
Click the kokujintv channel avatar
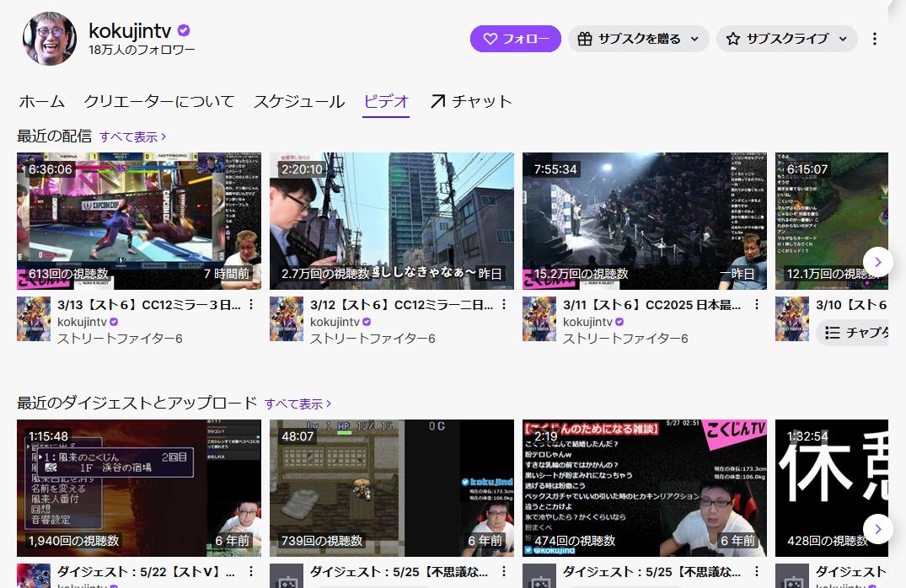tap(50, 40)
